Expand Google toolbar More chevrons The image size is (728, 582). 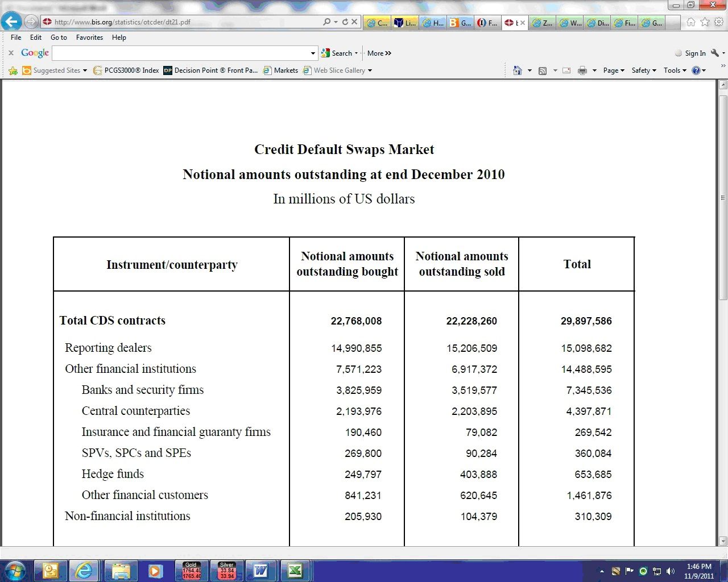[379, 53]
